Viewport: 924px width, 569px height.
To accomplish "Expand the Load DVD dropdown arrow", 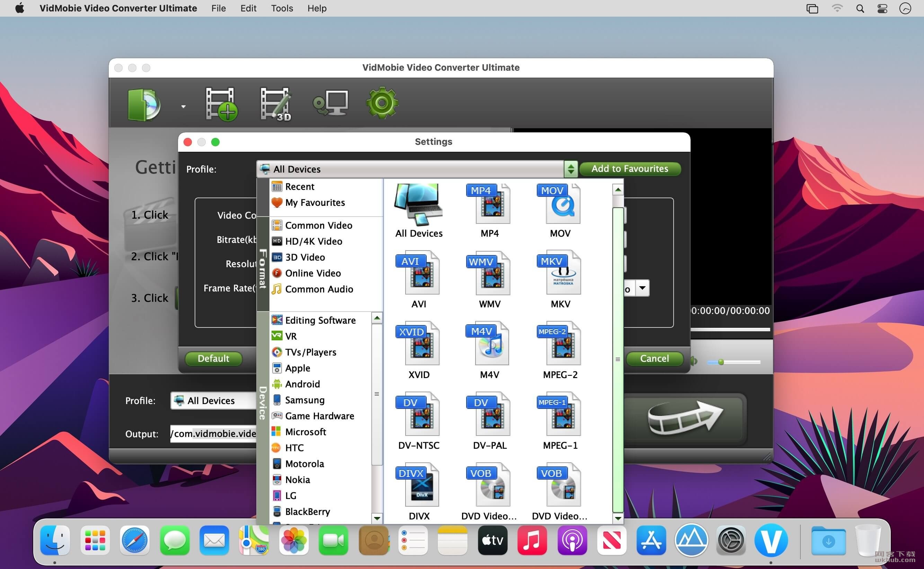I will (183, 106).
